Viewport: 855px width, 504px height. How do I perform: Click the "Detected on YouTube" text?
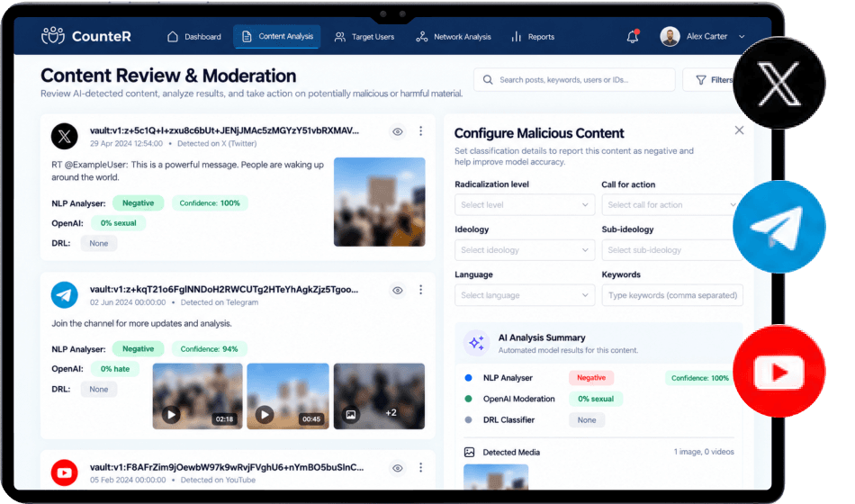(x=218, y=480)
